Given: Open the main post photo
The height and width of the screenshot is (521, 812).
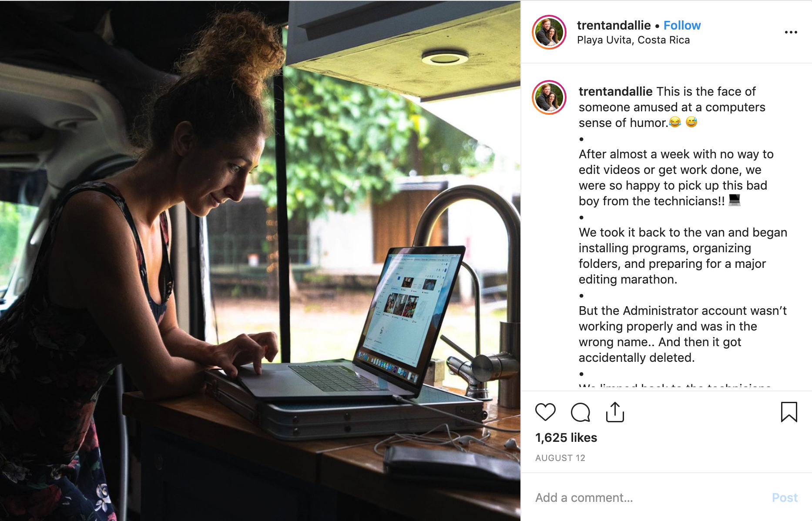Looking at the screenshot, I should pyautogui.click(x=260, y=260).
